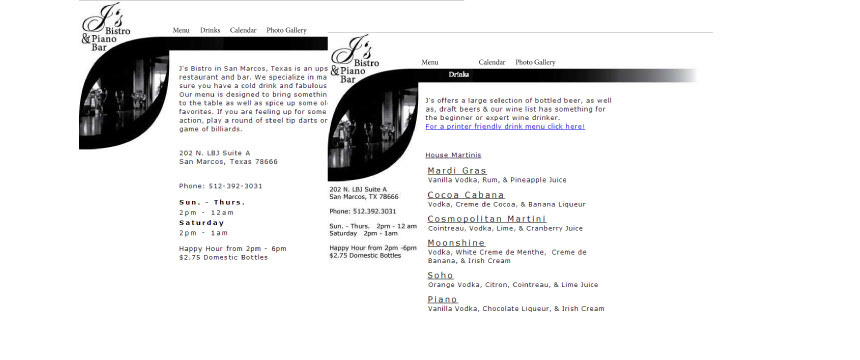Select the Mardi Gras martini title
The height and width of the screenshot is (360, 860).
(x=457, y=171)
